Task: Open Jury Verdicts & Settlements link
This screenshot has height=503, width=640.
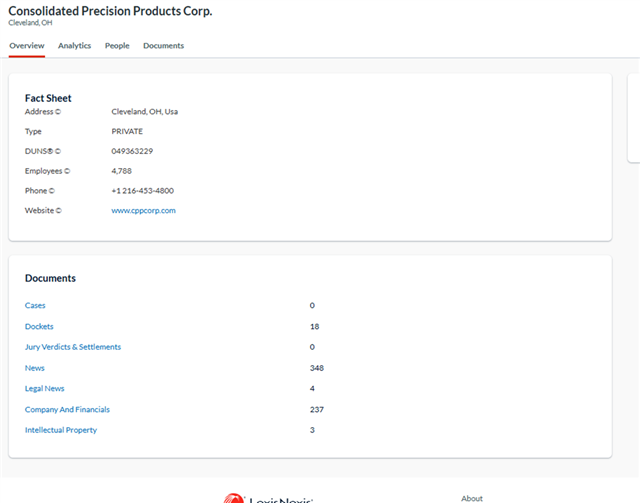Action: click(73, 347)
